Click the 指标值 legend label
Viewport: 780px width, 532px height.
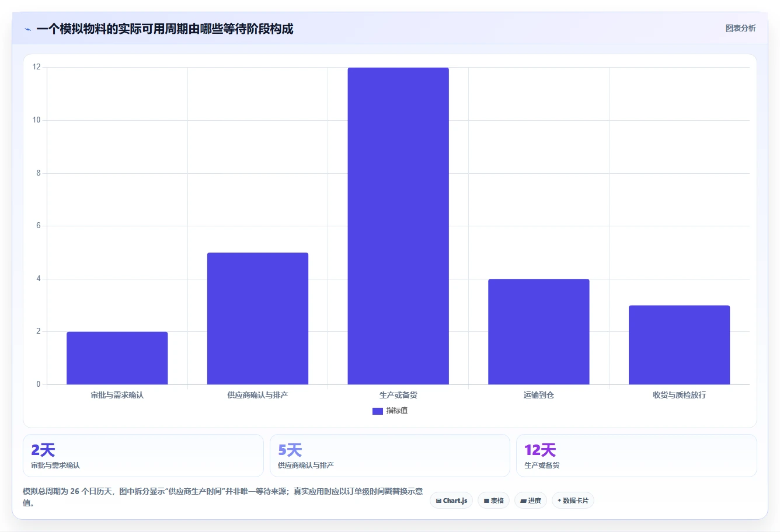[397, 411]
